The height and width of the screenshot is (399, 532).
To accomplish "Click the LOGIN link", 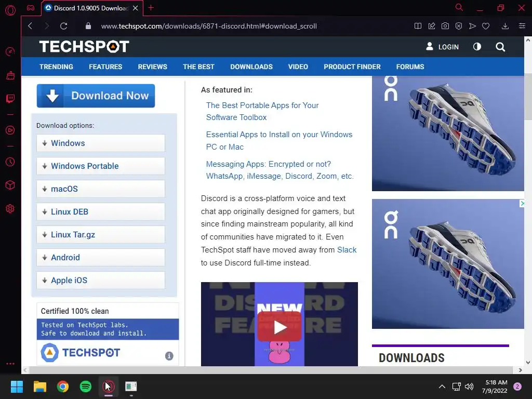I will pos(443,47).
